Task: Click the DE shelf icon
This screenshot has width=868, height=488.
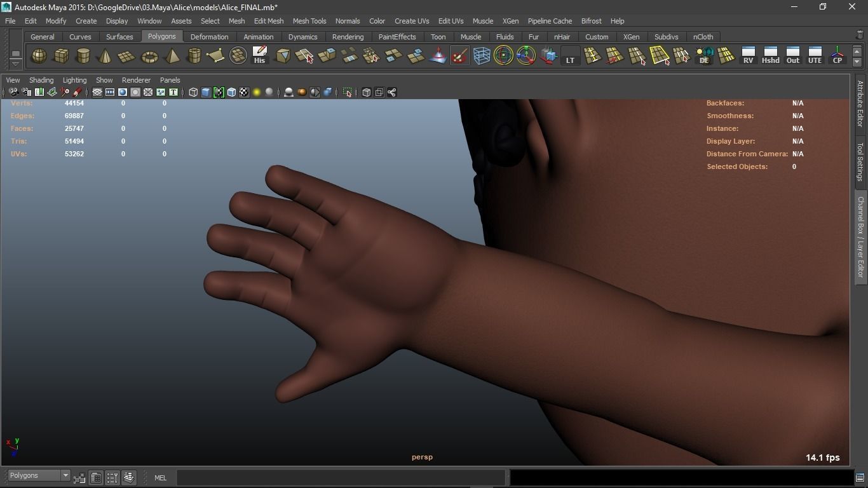Action: pyautogui.click(x=704, y=56)
